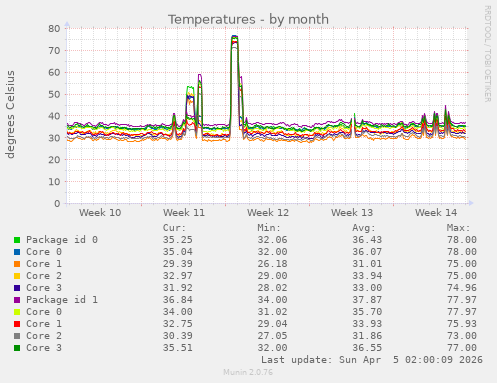Screen dimensions: 497x383
Task: Click the 'Core 3' label with Cur 35.51
Action: pos(44,348)
